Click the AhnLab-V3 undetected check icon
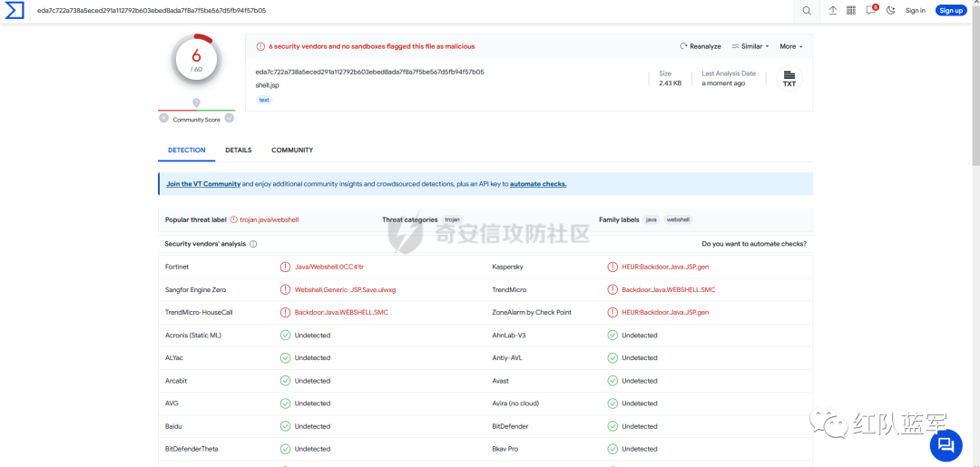The height and width of the screenshot is (467, 980). (612, 336)
